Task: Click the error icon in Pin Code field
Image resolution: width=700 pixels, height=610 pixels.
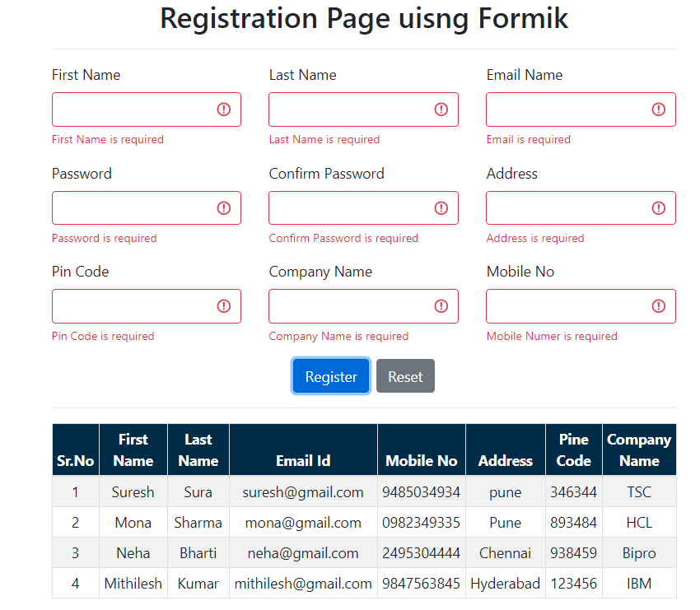Action: [x=224, y=306]
